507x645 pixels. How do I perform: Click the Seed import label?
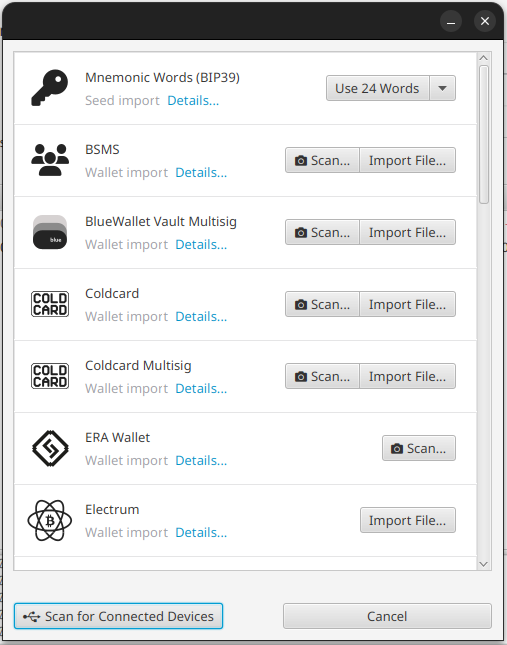click(122, 100)
